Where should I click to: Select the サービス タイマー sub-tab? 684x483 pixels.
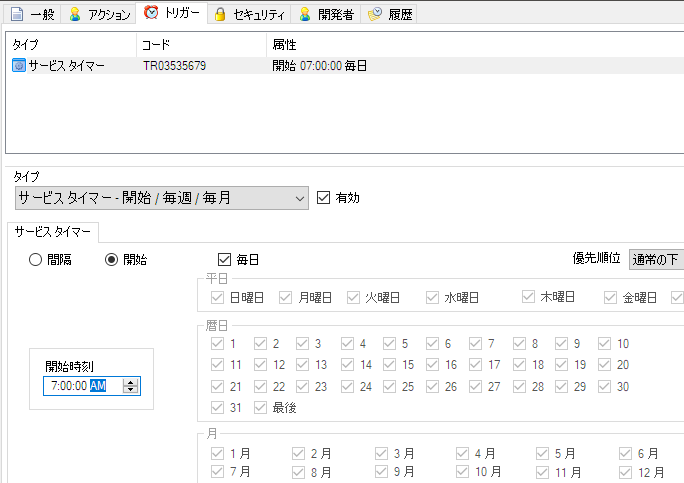coord(53,232)
